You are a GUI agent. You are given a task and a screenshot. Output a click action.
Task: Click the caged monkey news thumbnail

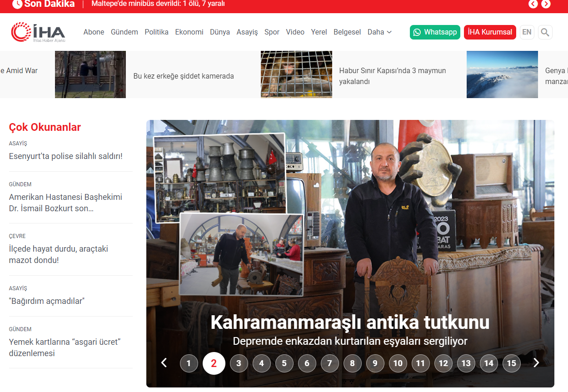(x=296, y=74)
